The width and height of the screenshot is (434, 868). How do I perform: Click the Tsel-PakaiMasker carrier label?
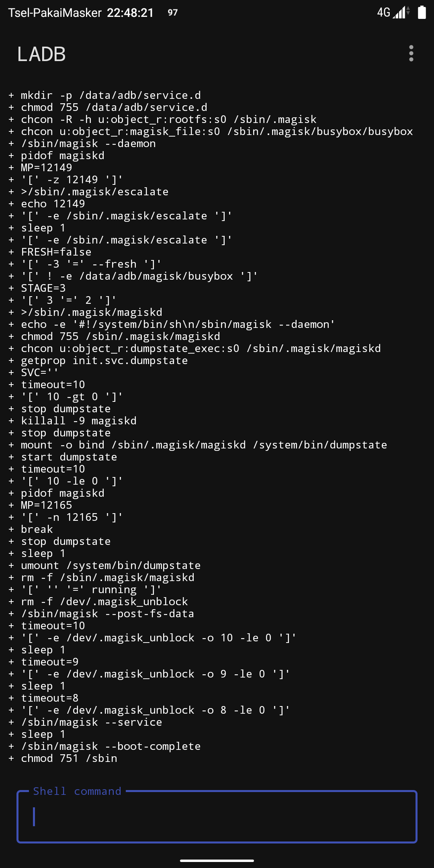[54, 12]
